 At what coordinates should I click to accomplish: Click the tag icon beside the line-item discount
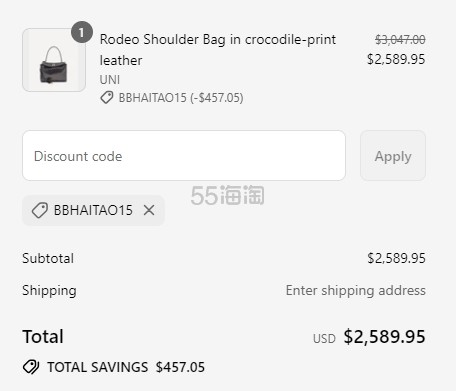107,98
